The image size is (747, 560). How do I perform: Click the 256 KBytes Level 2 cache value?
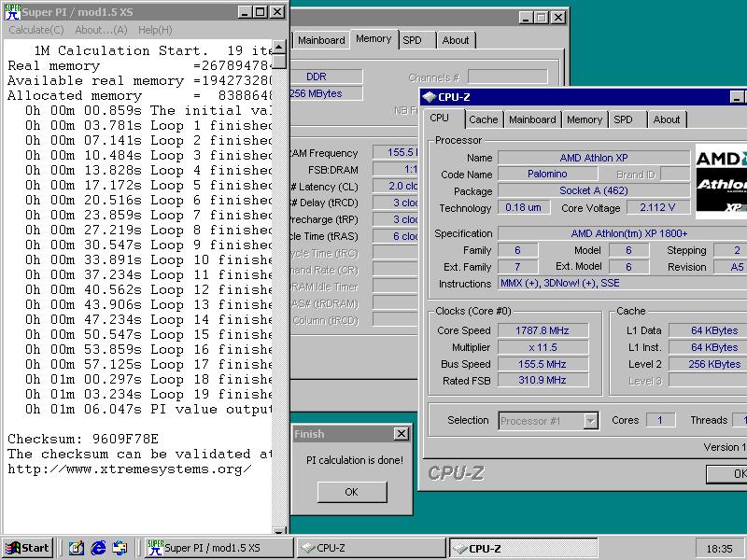[708, 364]
